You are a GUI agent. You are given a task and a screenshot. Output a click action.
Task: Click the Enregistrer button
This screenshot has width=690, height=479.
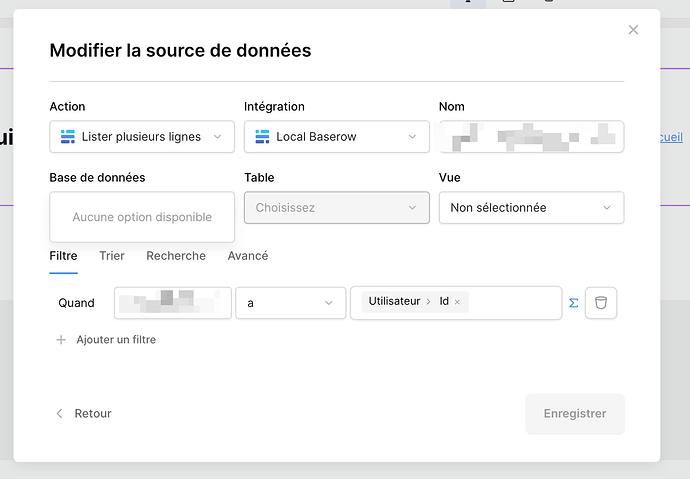575,413
